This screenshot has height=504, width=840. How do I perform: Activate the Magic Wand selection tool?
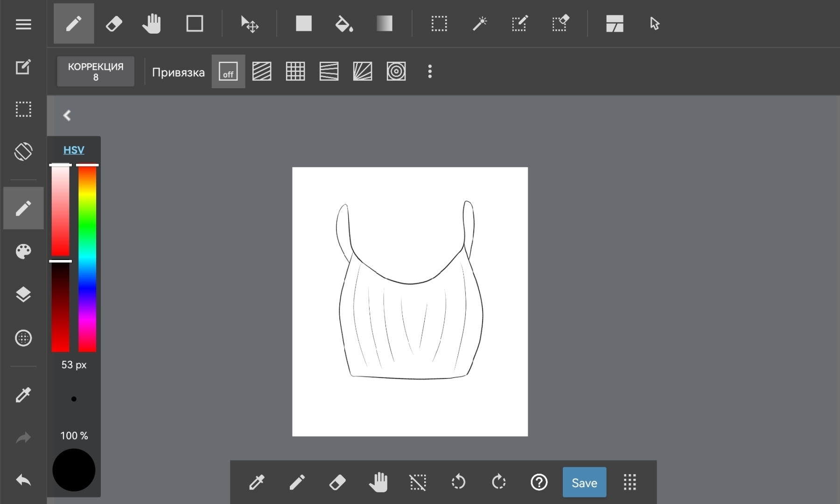(479, 23)
